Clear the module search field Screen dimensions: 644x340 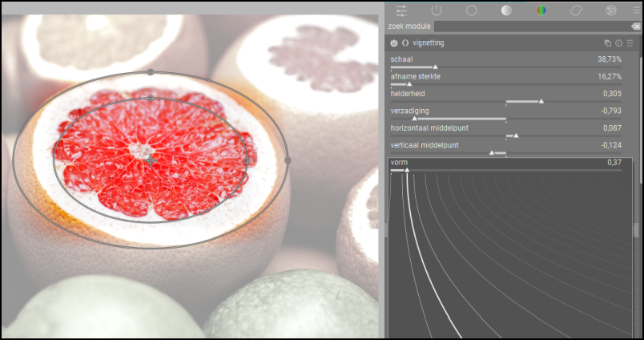[636, 26]
